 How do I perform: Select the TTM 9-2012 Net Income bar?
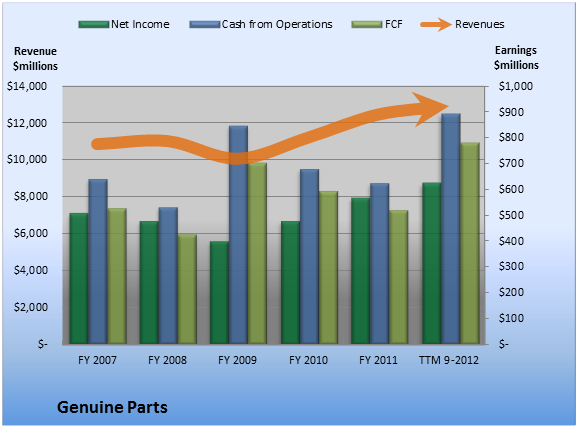[x=432, y=263]
